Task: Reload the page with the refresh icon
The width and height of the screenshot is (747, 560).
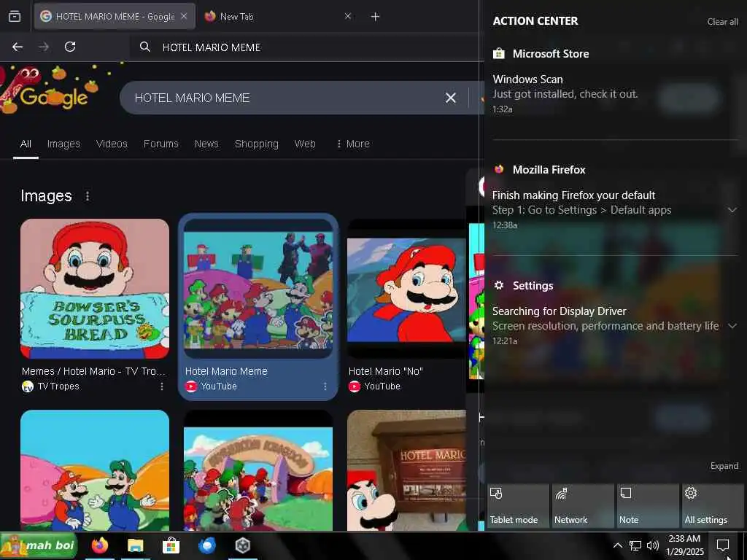Action: tap(70, 47)
